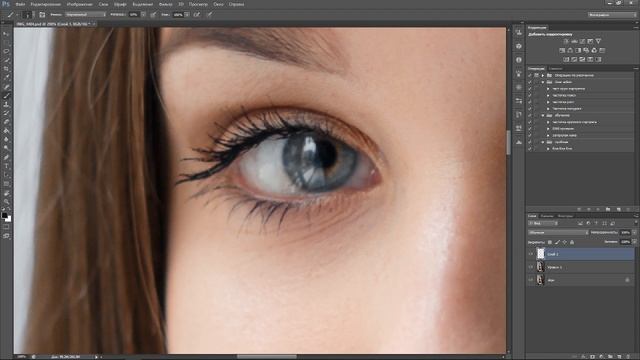Click the background color swatch
Screen dimensions: 640x360
[9, 219]
